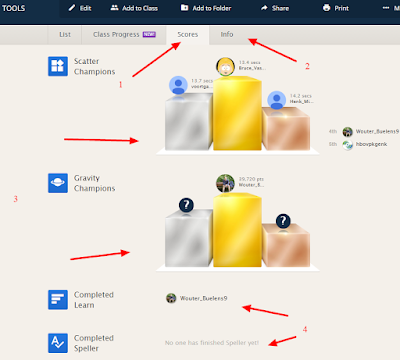The width and height of the screenshot is (400, 360).
Task: Click the Print label
Action: (342, 8)
